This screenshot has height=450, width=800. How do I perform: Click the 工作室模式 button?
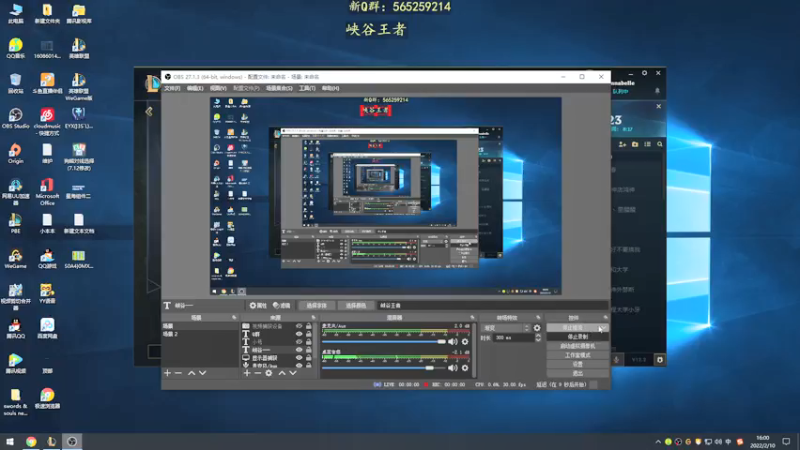pos(577,355)
